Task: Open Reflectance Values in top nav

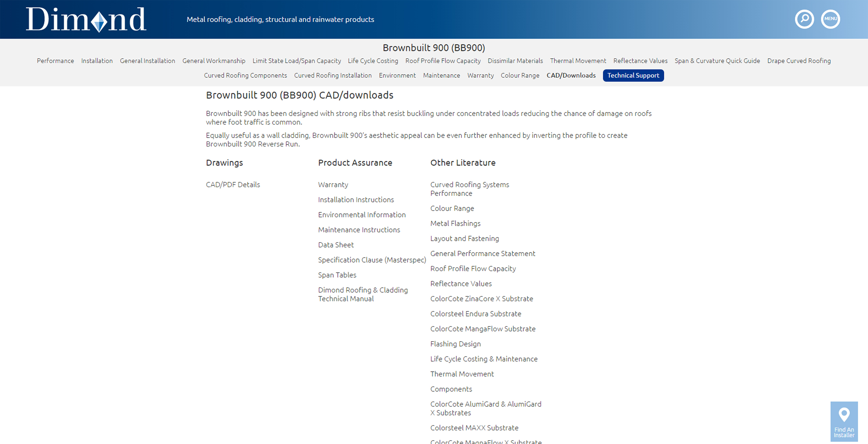Action: tap(640, 61)
